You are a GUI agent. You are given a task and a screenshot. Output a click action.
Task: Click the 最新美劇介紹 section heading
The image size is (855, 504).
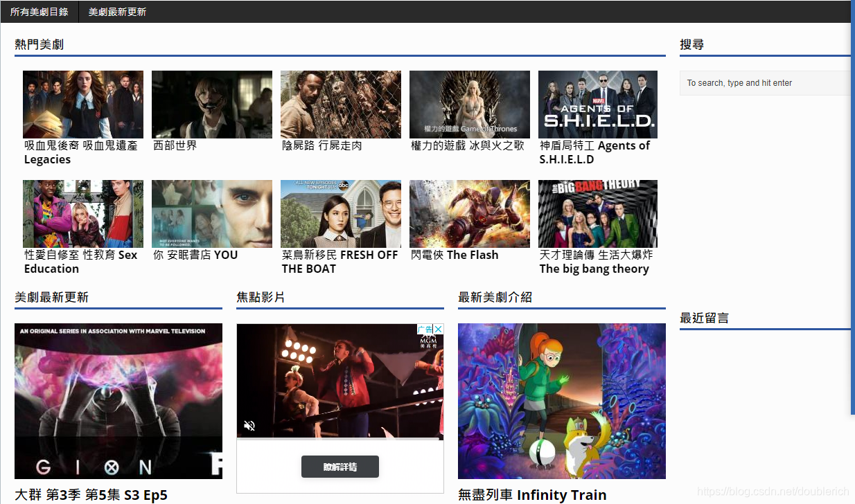coord(495,297)
